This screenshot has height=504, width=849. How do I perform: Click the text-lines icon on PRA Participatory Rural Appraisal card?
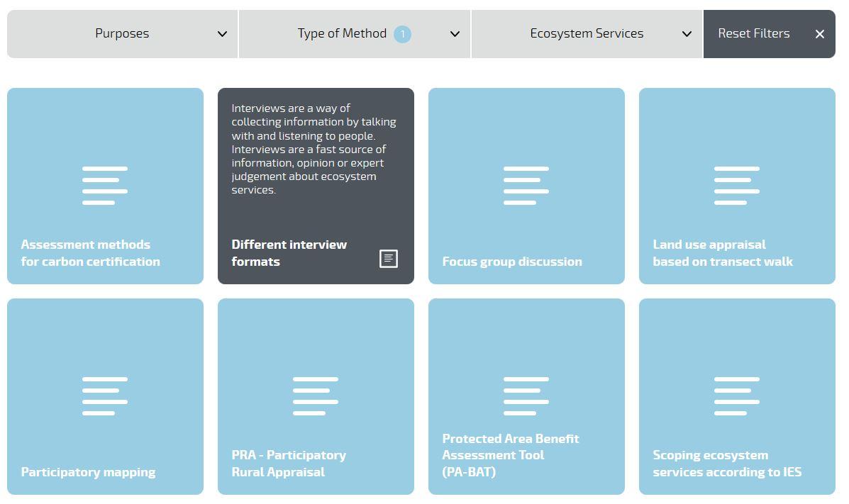316,396
